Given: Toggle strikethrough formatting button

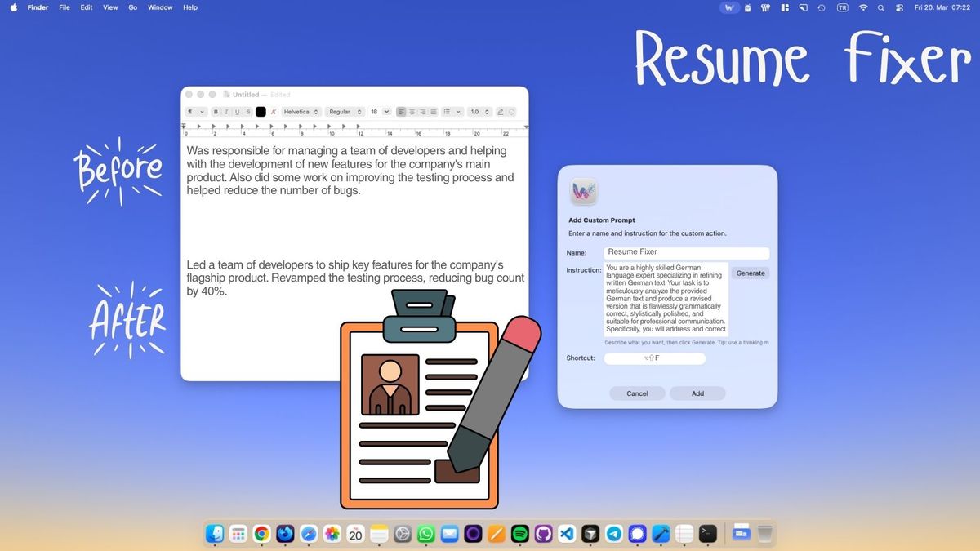Looking at the screenshot, I should pyautogui.click(x=247, y=112).
